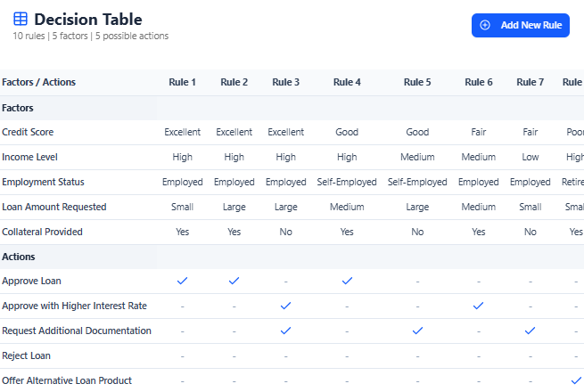Click the plus icon in Add New Rule
The height and width of the screenshot is (392, 584).
click(x=485, y=25)
